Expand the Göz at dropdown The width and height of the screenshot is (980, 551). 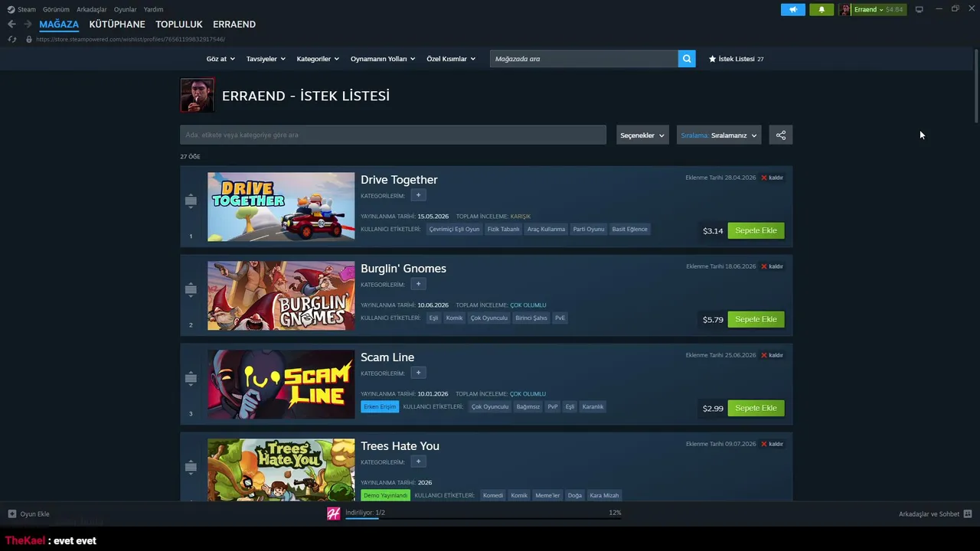[220, 59]
